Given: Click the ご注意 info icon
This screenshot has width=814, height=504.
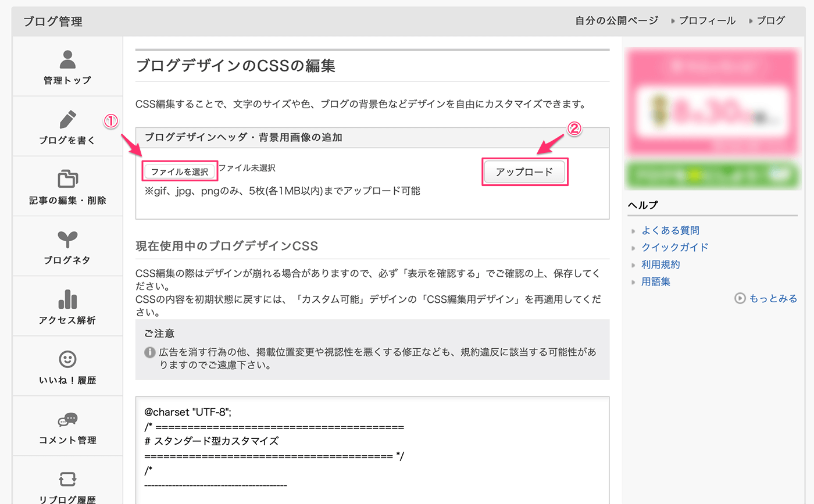Looking at the screenshot, I should point(149,352).
